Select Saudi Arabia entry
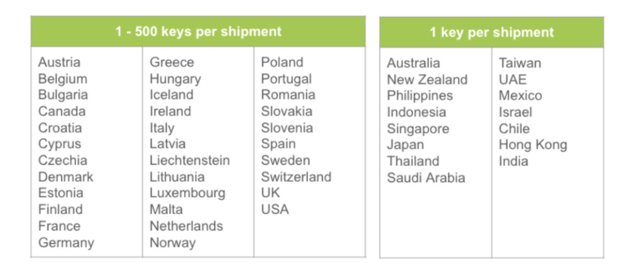Viewport: 644px width, 274px height. click(x=426, y=178)
